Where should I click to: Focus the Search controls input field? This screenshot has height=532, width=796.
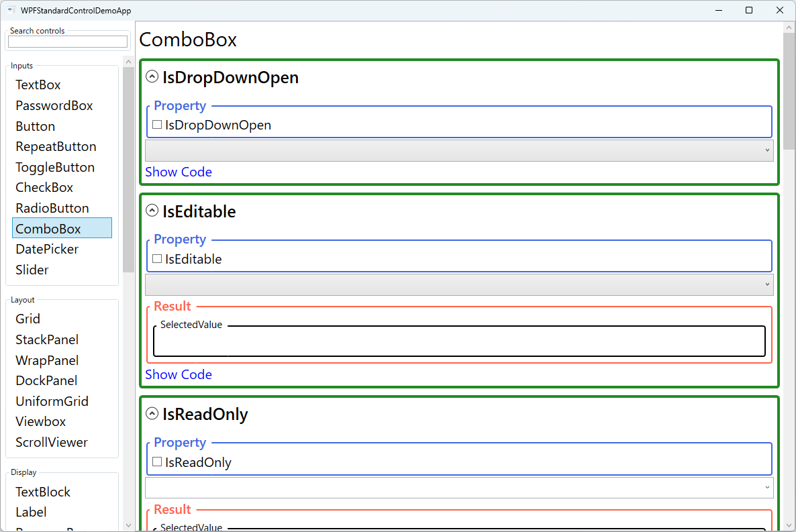[x=68, y=42]
